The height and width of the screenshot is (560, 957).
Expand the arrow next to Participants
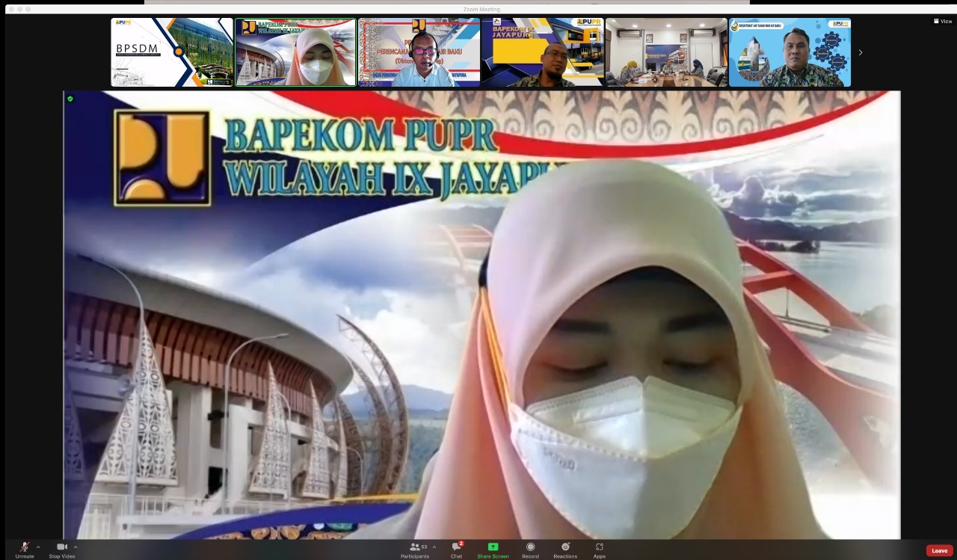click(434, 547)
